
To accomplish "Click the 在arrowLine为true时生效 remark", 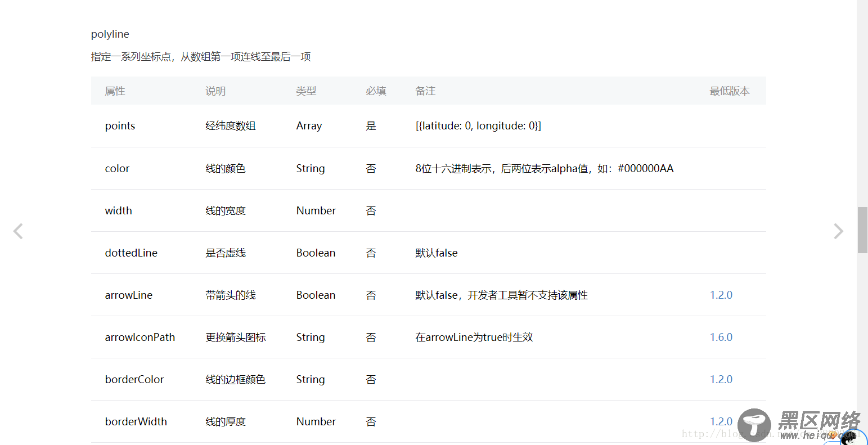I will click(474, 337).
